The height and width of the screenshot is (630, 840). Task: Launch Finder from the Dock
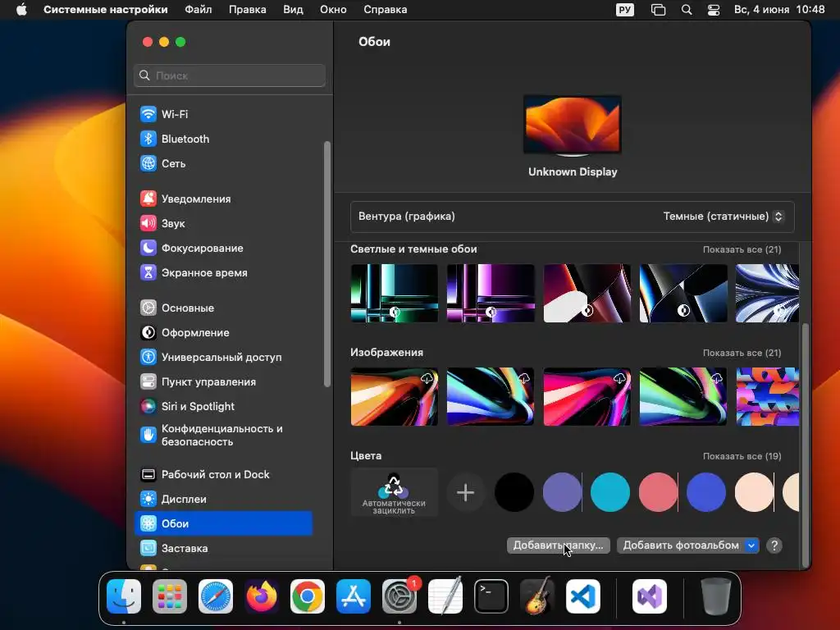[x=124, y=596]
